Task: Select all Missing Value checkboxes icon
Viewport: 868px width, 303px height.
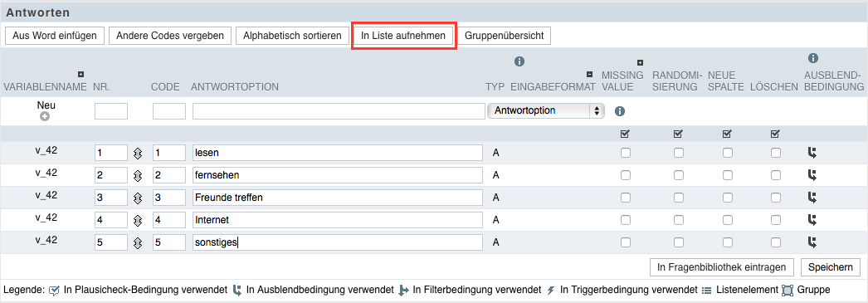Action: [625, 134]
